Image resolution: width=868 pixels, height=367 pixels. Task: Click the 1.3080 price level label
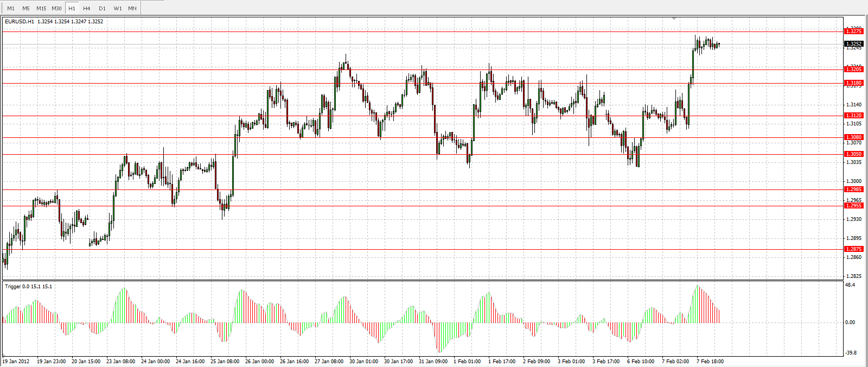[x=854, y=137]
